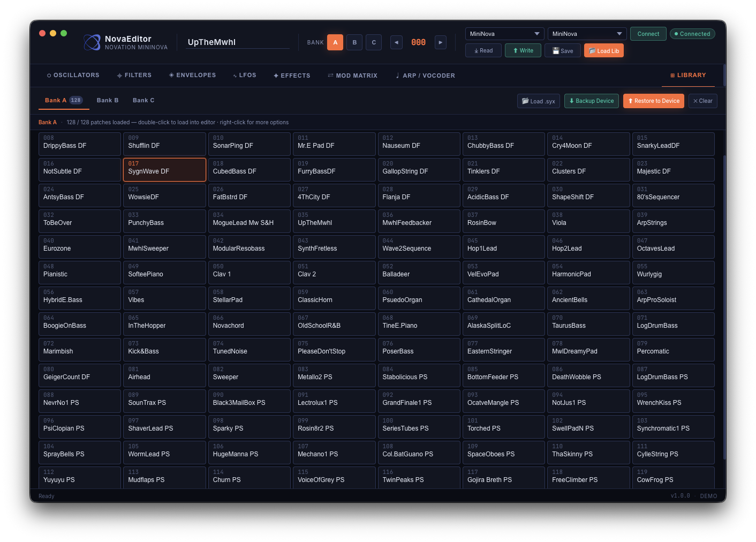Screen dimensions: 756x542
Task: Click the Connected status indicator
Action: [692, 34]
